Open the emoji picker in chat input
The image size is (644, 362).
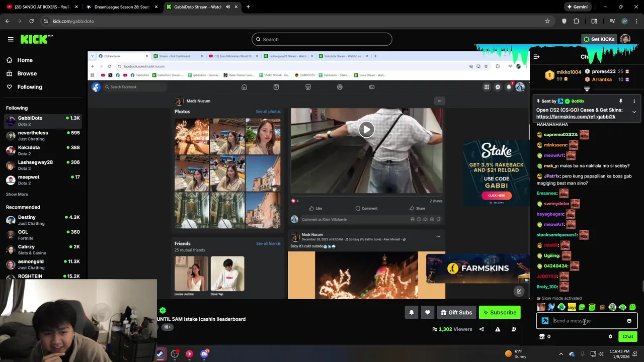[629, 321]
